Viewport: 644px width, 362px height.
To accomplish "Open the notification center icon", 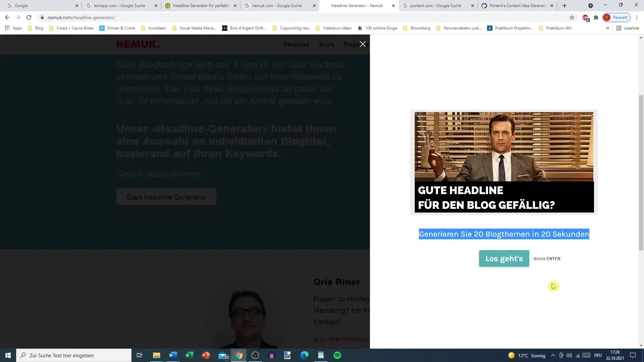I will pyautogui.click(x=633, y=355).
